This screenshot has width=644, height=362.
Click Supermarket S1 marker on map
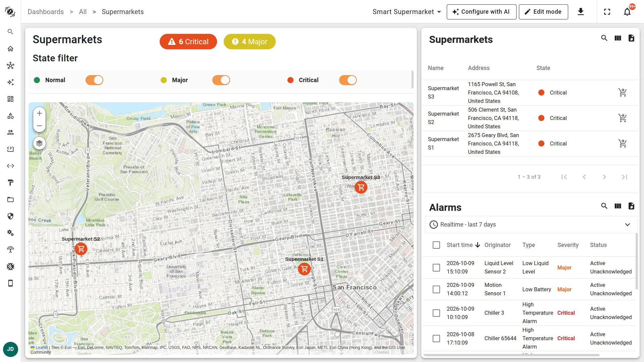(x=305, y=269)
